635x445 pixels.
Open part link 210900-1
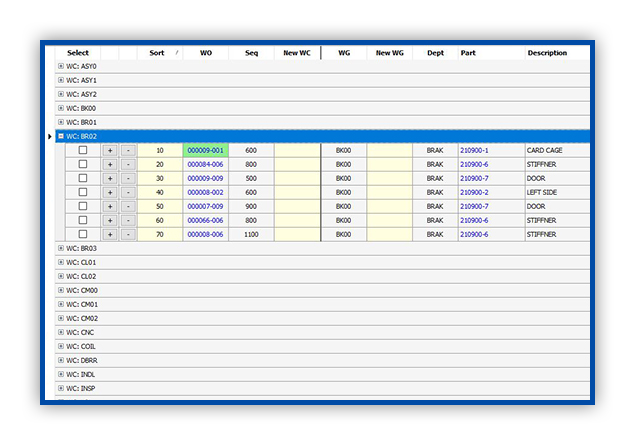coord(474,150)
